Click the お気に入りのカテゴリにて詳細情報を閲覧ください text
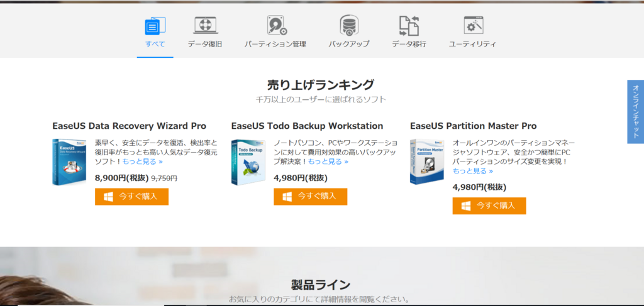The width and height of the screenshot is (644, 306). [319, 299]
